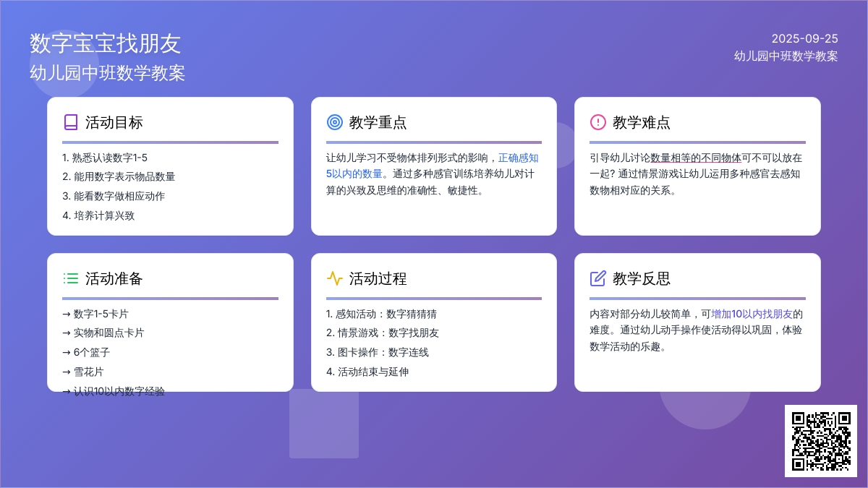Click the book icon beside 活动目标
This screenshot has width=868, height=488.
[x=70, y=122]
